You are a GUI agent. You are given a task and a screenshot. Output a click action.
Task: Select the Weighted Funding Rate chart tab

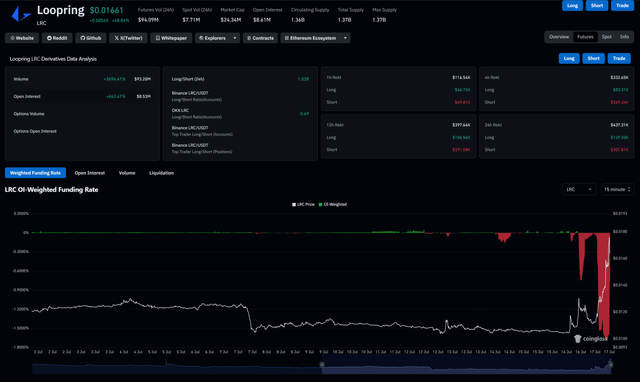(x=35, y=173)
